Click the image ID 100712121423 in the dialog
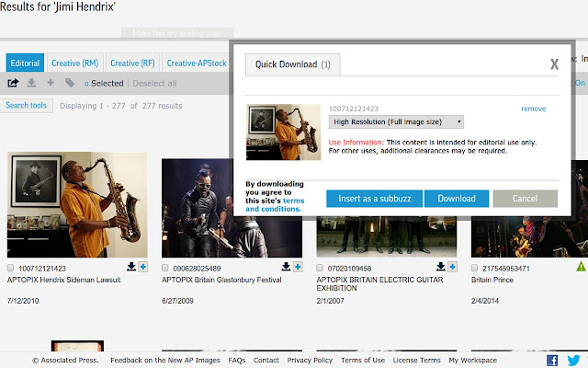The height and width of the screenshot is (368, 588). pos(353,109)
